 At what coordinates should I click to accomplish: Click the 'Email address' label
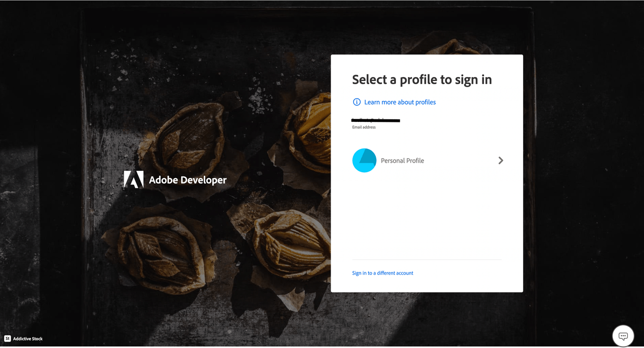(x=364, y=127)
